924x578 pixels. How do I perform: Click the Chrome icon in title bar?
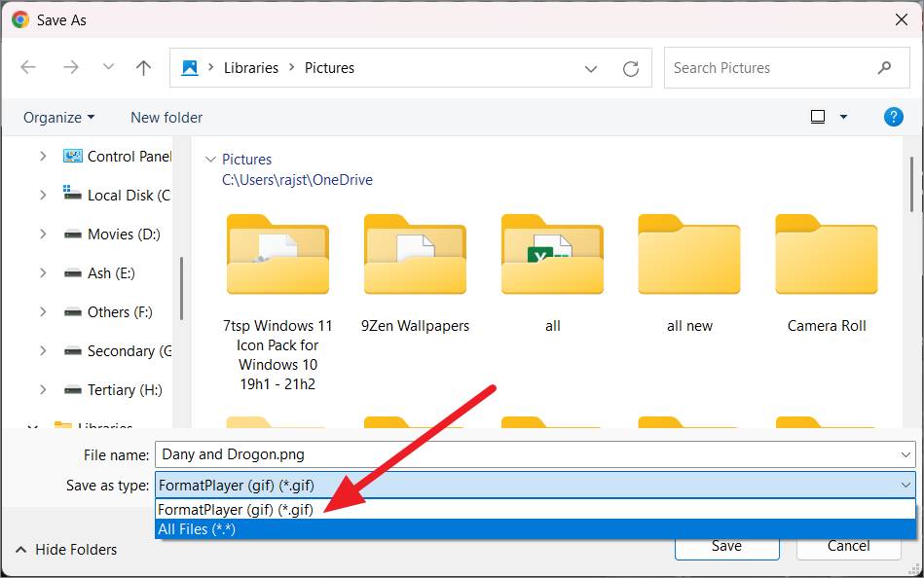pos(20,20)
